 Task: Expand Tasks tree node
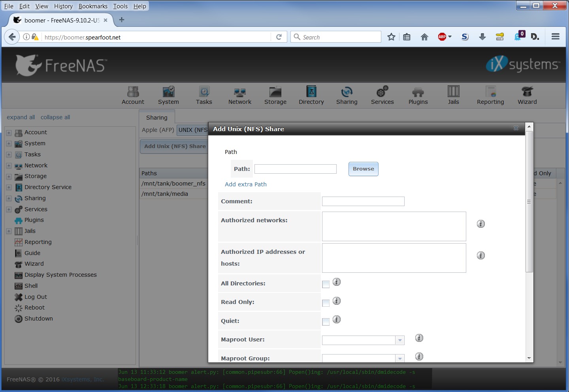pyautogui.click(x=9, y=155)
